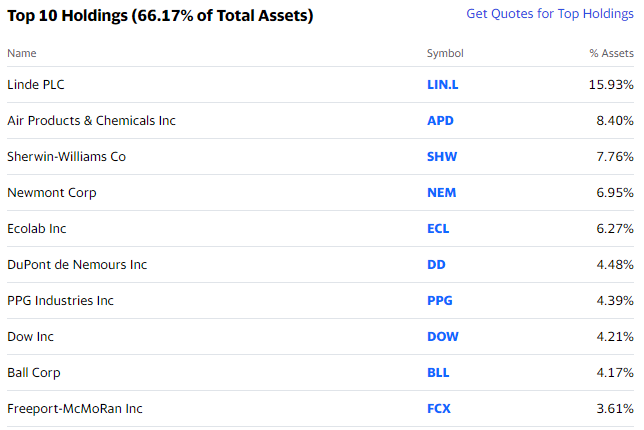Click the 6.27% assets value
The height and width of the screenshot is (430, 644).
click(615, 229)
